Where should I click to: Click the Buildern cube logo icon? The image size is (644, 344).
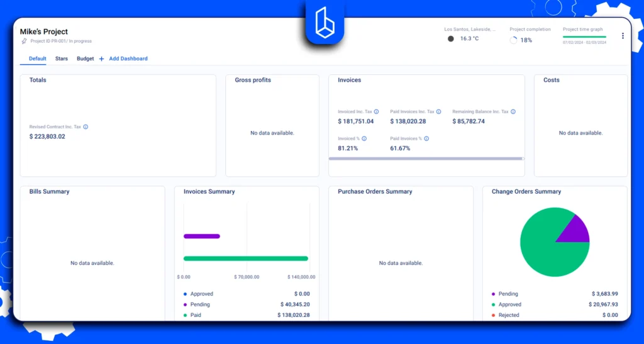[325, 23]
